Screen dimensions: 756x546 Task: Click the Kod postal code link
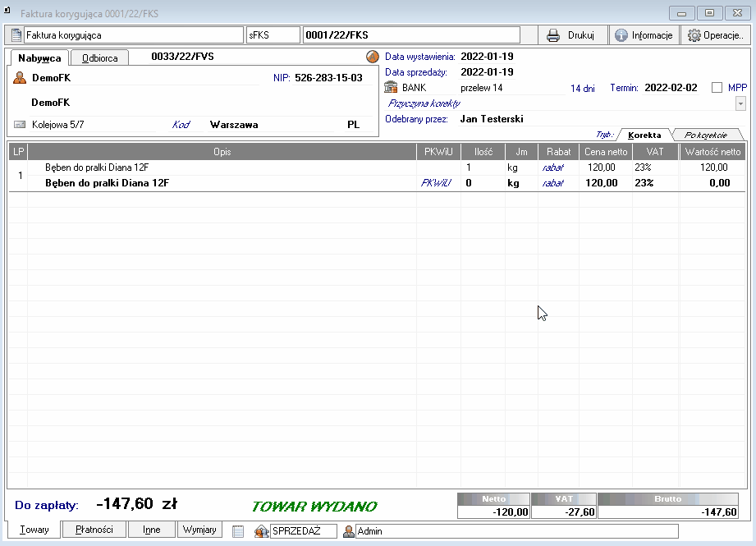[x=181, y=125]
